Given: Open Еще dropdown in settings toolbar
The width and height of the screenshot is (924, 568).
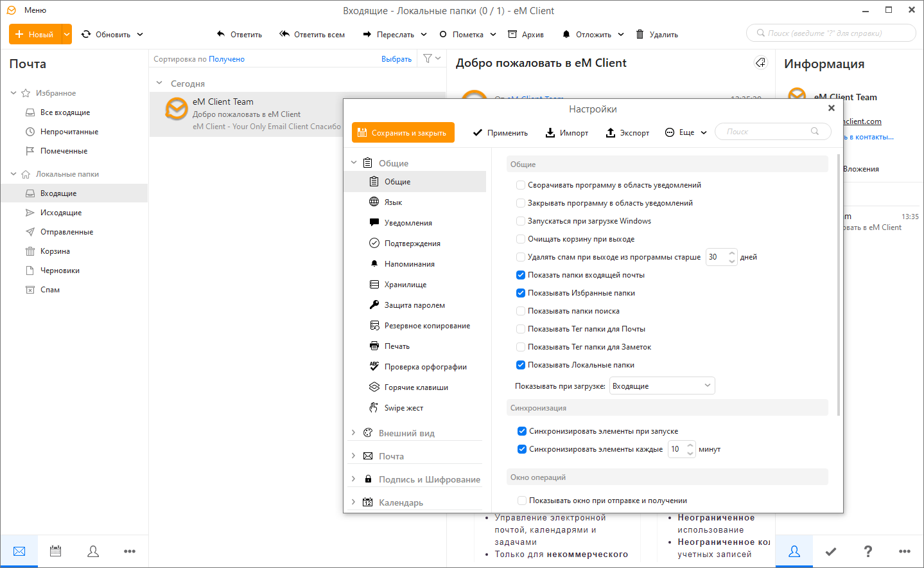Looking at the screenshot, I should [686, 132].
